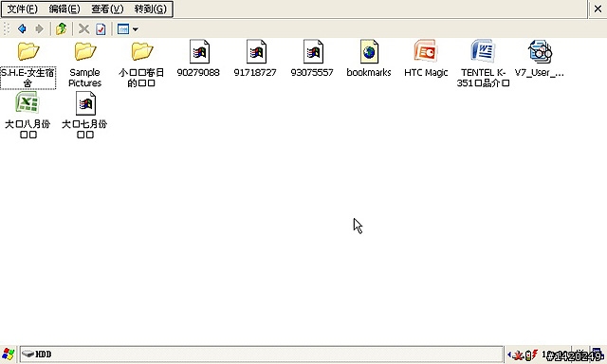Viewport: 607px width, 364px height.
Task: Click the grayed Forward arrow button
Action: pyautogui.click(x=39, y=28)
